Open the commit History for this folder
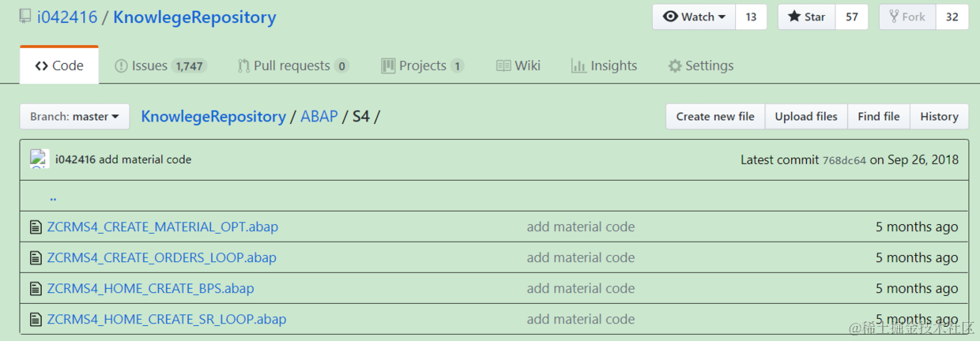Screen dimensions: 980x341 939,117
